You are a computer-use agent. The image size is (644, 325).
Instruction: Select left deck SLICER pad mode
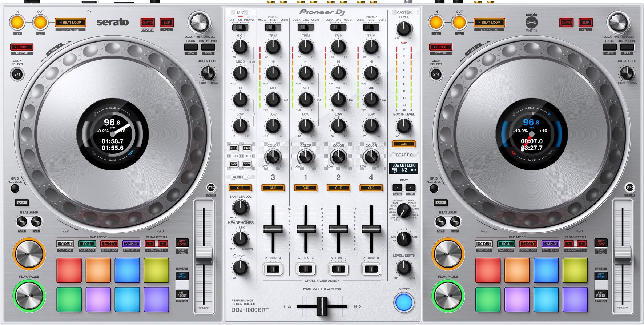(109, 244)
